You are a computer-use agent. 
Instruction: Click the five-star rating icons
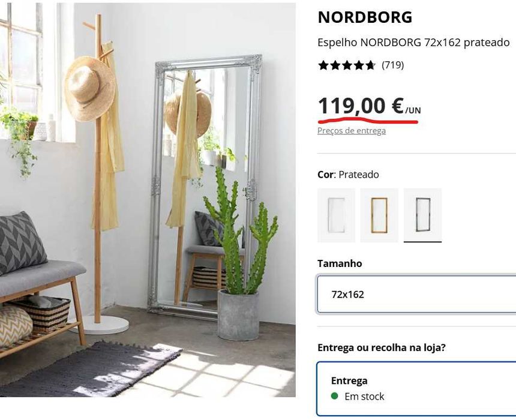coord(347,65)
